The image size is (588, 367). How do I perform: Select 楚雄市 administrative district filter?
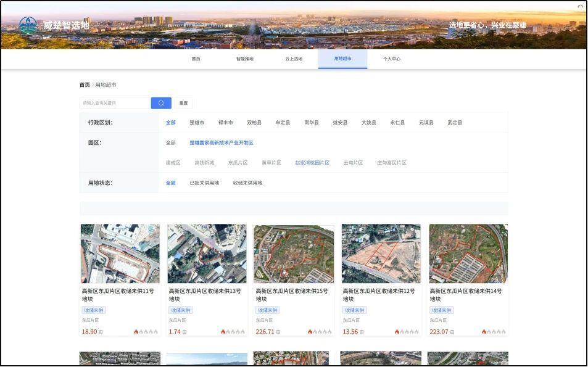coord(197,123)
